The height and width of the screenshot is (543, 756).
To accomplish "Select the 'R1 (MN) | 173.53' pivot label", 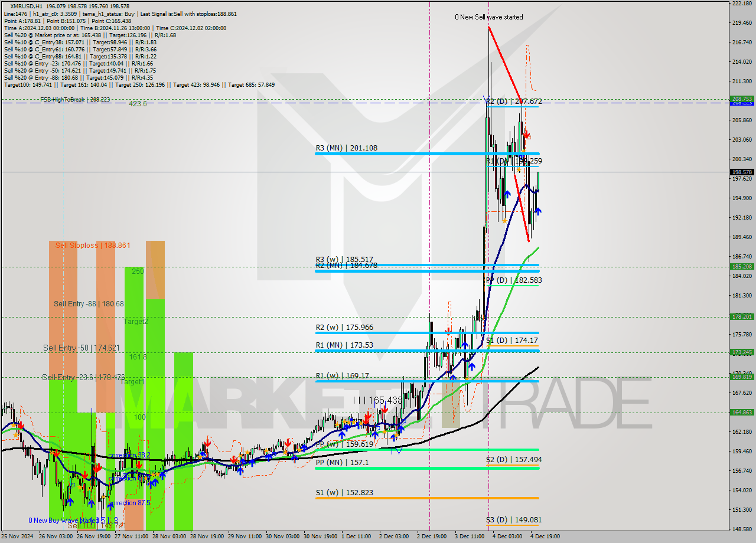I will [x=344, y=345].
